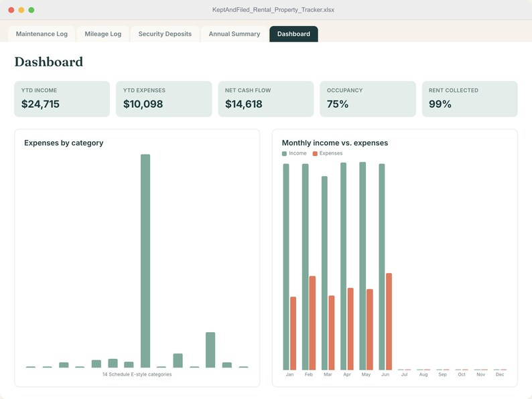532x399 pixels.
Task: Click the YTD EXPENSES card label
Action: [x=144, y=90]
